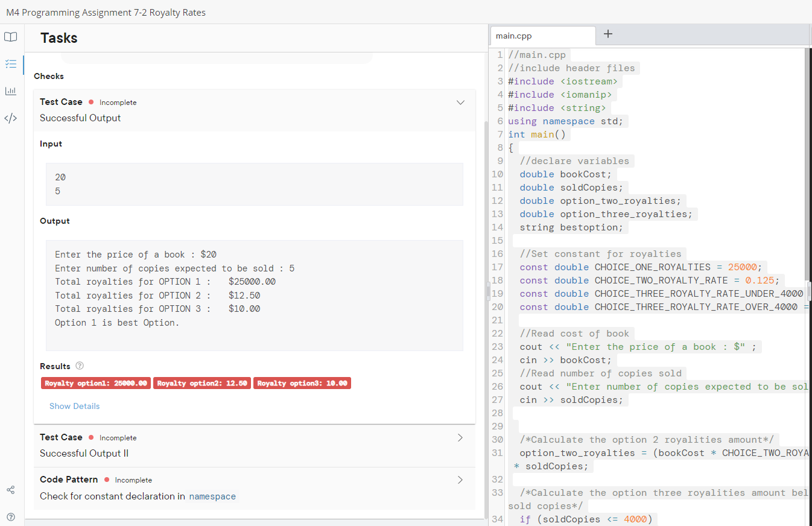812x526 pixels.
Task: Click the '#include <iostream>' code line
Action: [562, 81]
